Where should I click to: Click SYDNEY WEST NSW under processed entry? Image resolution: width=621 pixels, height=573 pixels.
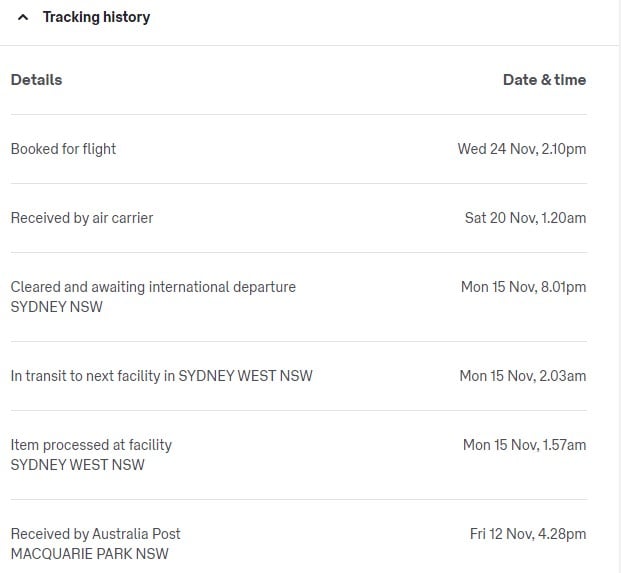point(77,465)
